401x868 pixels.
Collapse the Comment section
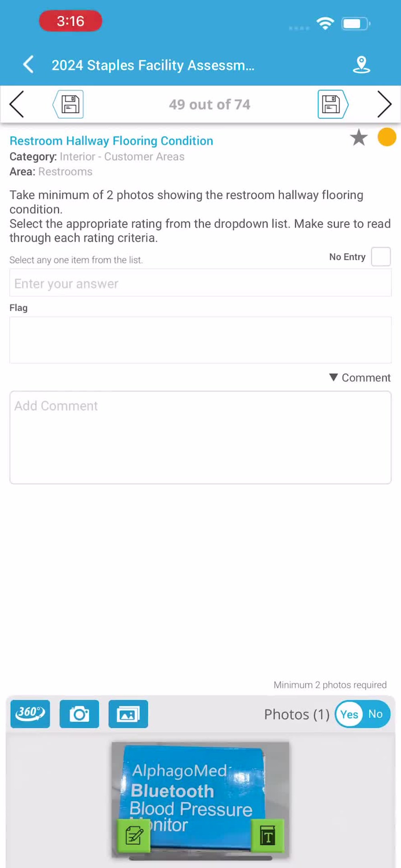[x=358, y=377]
